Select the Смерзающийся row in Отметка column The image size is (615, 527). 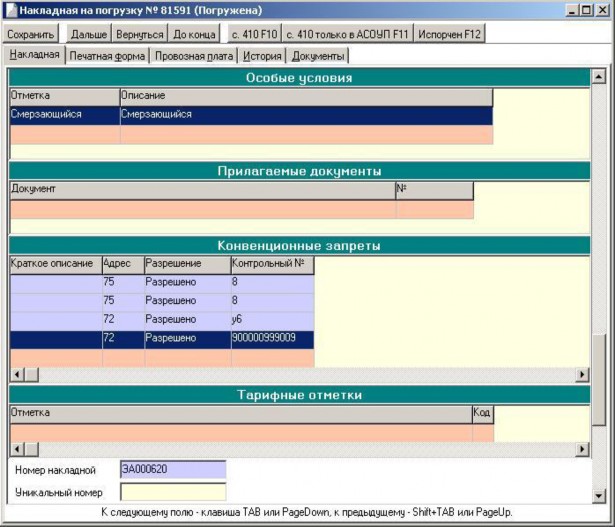[x=65, y=115]
